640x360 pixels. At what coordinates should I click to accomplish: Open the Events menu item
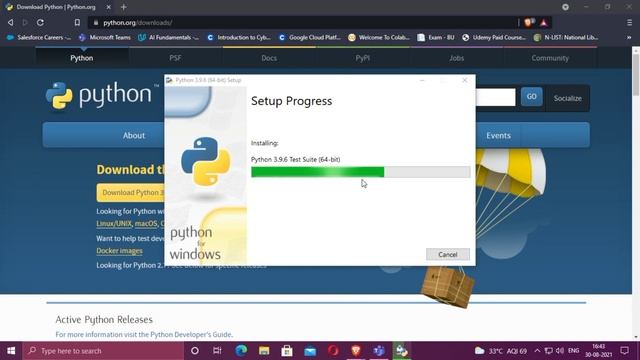498,136
